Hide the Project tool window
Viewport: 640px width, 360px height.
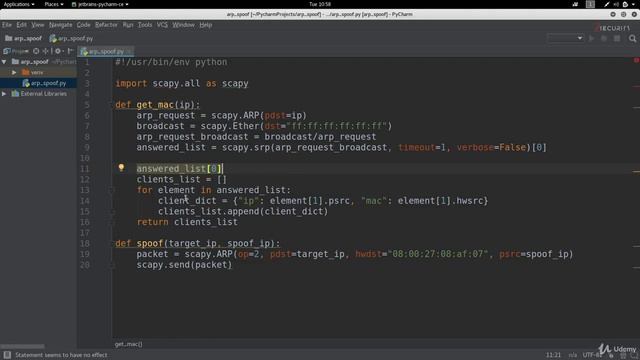(70, 51)
